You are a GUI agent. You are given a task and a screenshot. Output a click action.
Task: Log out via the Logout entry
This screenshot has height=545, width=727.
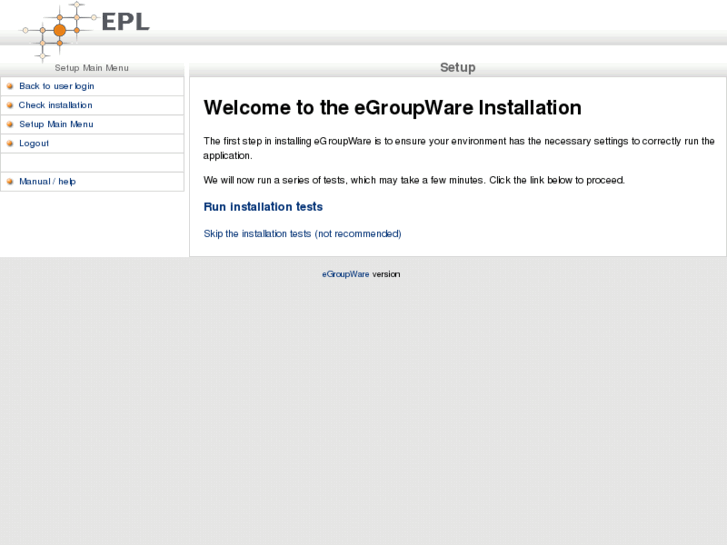pos(34,143)
